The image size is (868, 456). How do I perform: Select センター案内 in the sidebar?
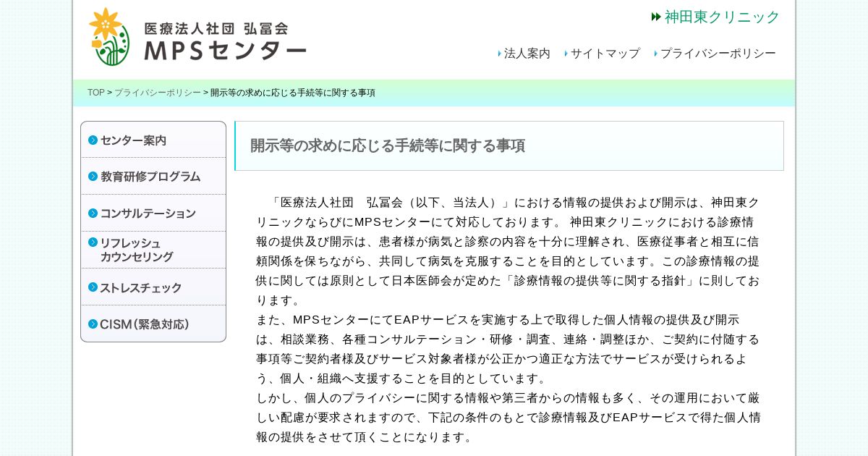(x=153, y=140)
